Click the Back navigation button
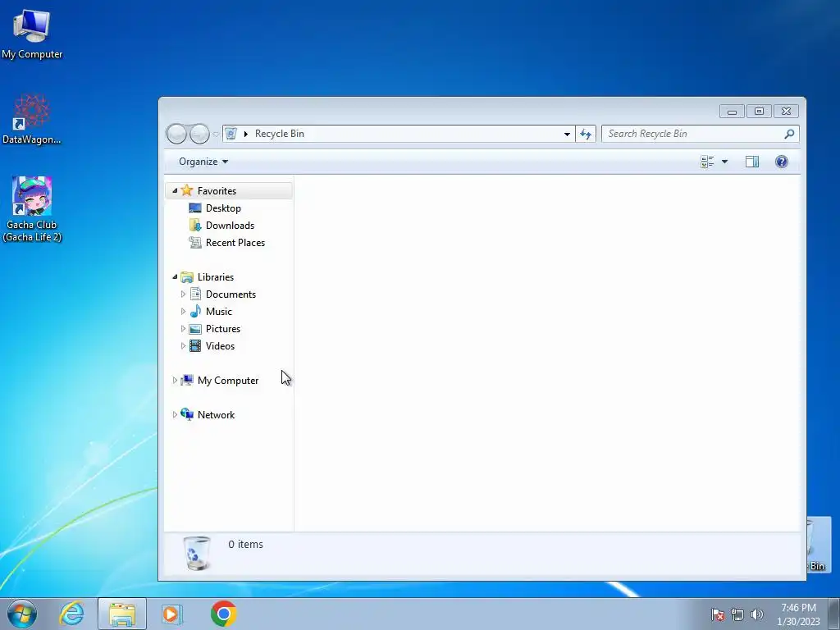840x630 pixels. coord(176,134)
